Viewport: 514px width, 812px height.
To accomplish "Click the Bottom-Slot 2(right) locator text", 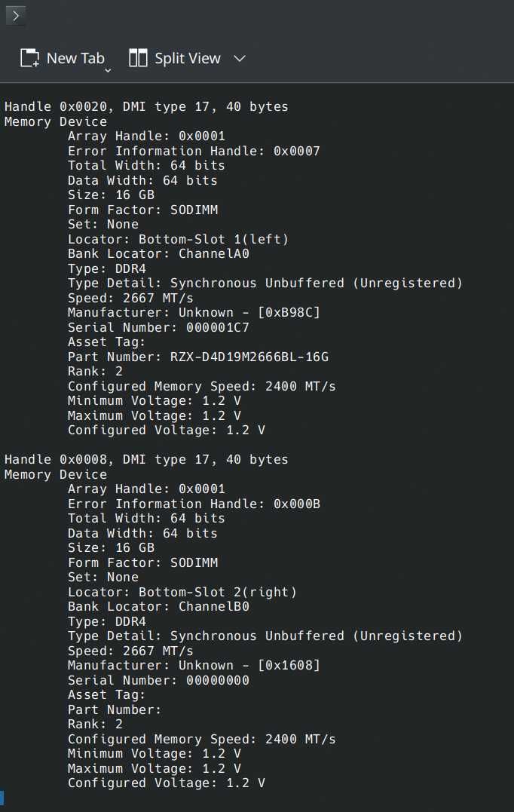I will coord(218,592).
